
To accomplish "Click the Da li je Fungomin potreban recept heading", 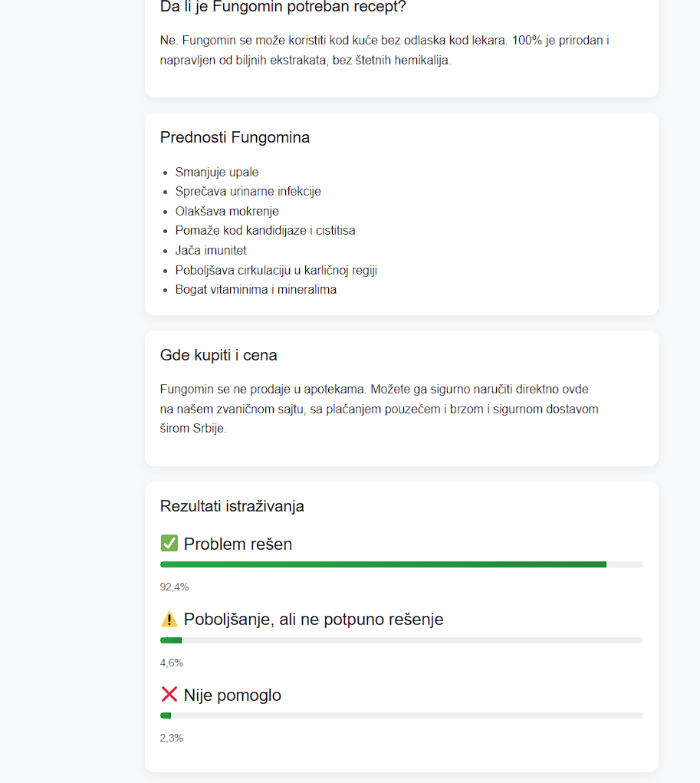I will click(283, 7).
